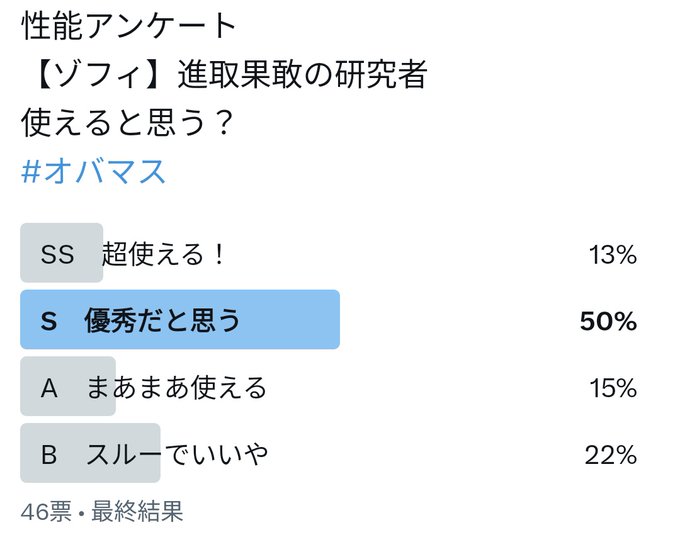Click the 超使える！ option label
The width and height of the screenshot is (680, 542).
click(x=164, y=254)
